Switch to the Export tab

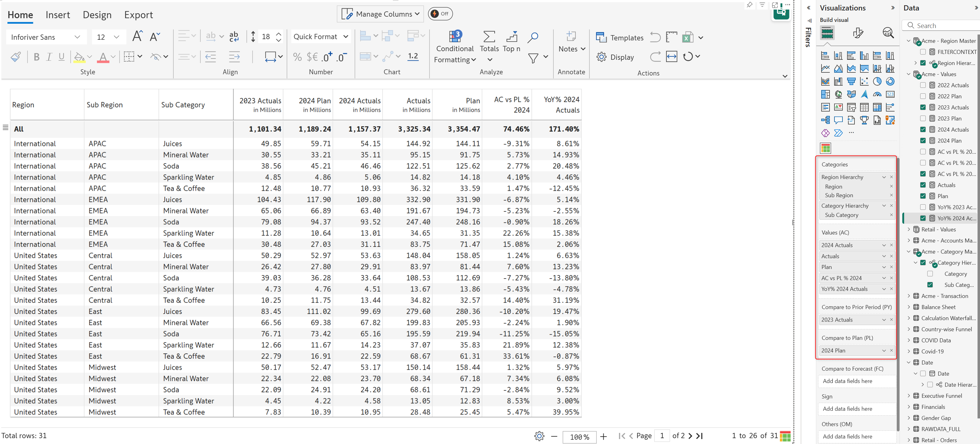(138, 15)
